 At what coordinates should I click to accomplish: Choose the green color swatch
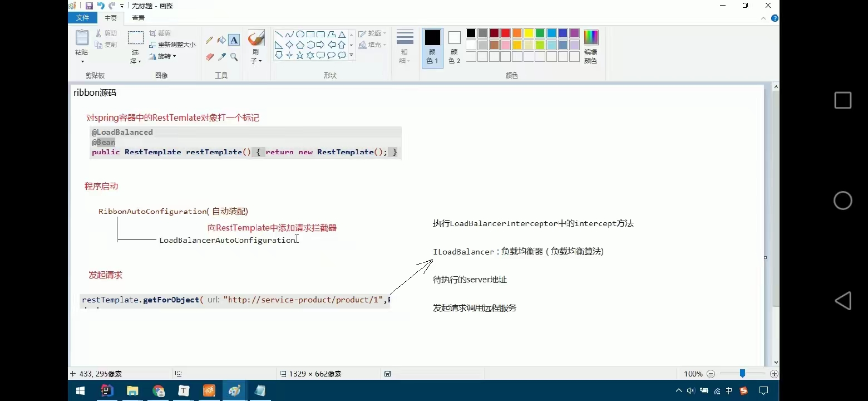point(540,33)
